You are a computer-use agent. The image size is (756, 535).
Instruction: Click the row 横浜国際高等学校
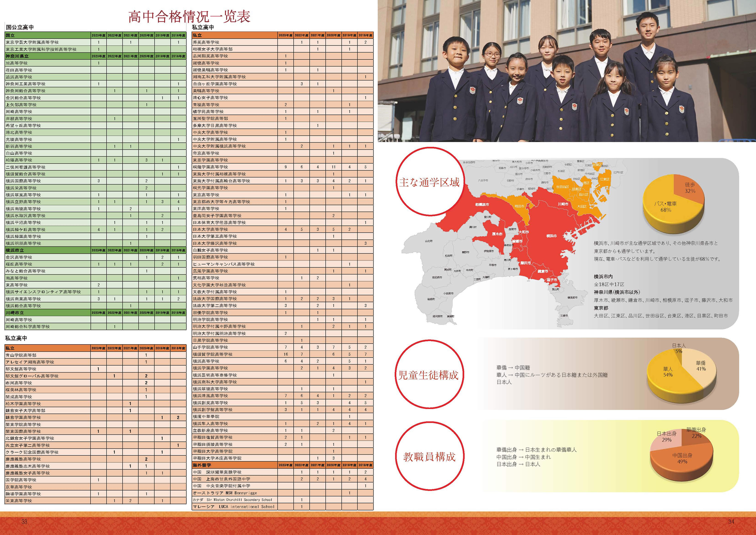click(x=96, y=181)
